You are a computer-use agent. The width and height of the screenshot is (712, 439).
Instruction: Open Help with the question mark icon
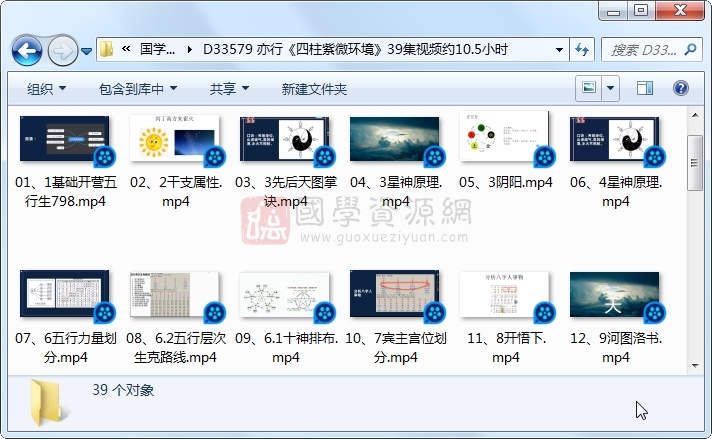[681, 88]
